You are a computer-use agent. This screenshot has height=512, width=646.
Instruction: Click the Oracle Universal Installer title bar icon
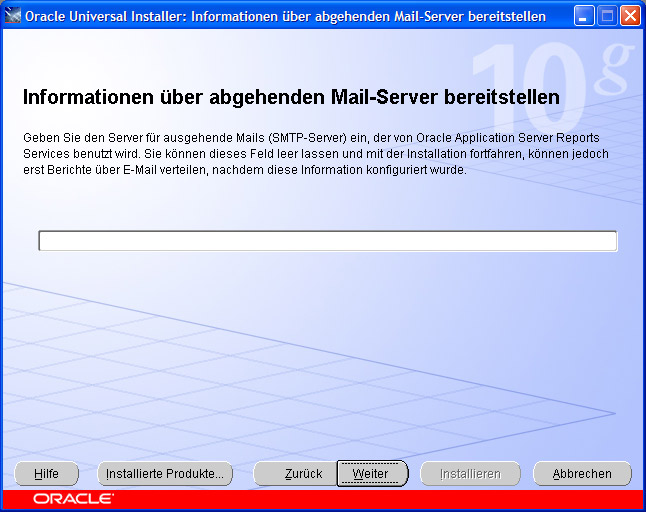coord(13,16)
